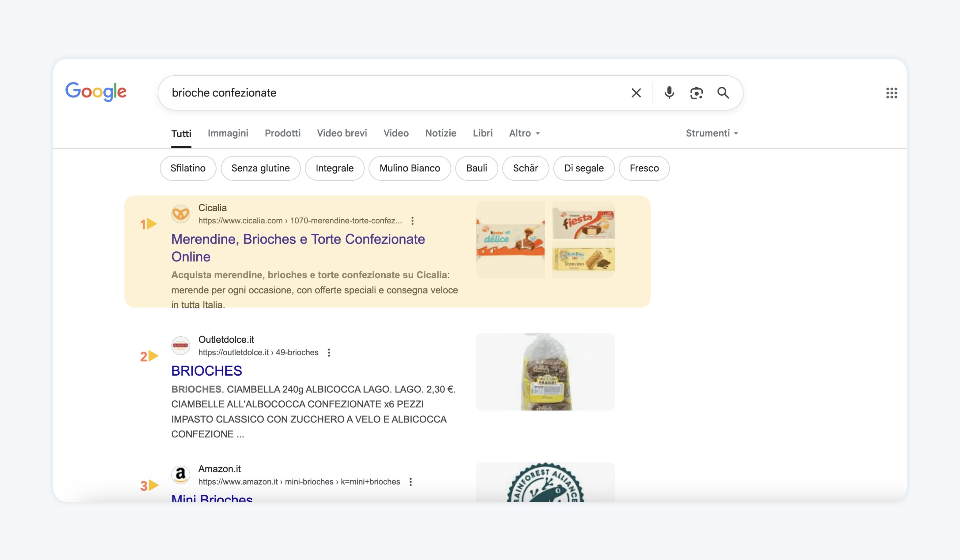Image resolution: width=960 pixels, height=560 pixels.
Task: Open the Video brevi tab
Action: [x=342, y=133]
